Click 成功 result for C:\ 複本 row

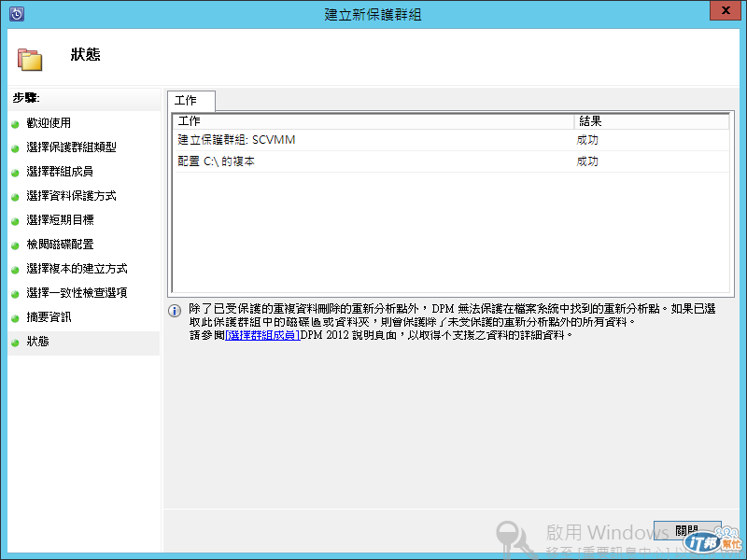point(587,161)
